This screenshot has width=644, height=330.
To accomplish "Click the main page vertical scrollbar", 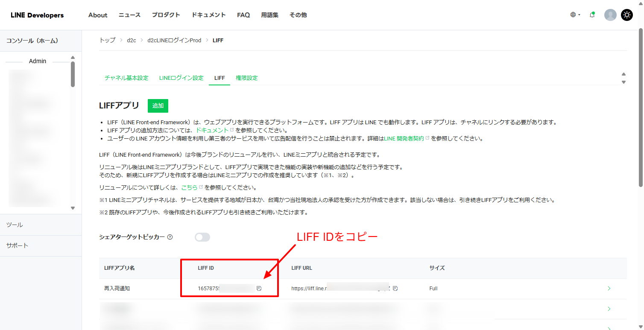I will 641,108.
